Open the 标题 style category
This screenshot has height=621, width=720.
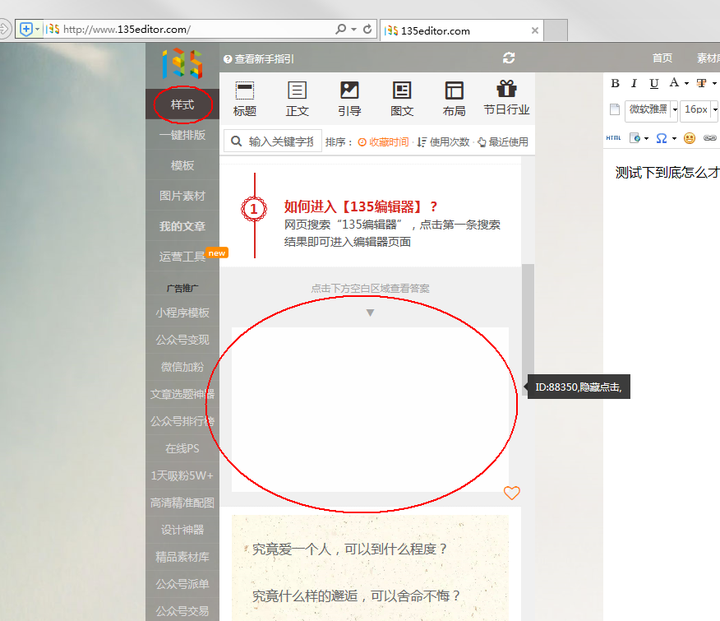(x=244, y=99)
